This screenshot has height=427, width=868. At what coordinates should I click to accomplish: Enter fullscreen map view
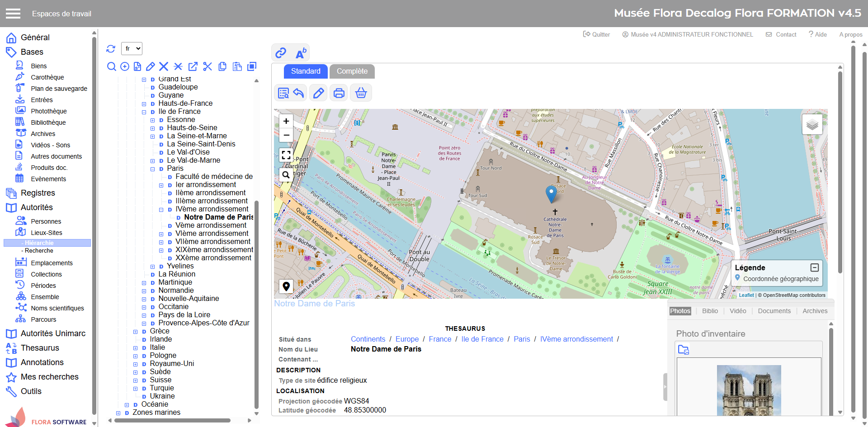pyautogui.click(x=286, y=155)
